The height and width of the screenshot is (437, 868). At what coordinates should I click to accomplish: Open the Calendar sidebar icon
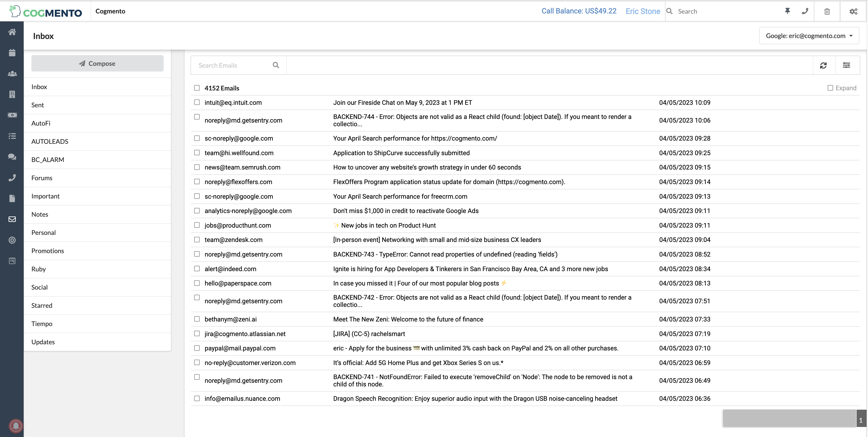(12, 53)
